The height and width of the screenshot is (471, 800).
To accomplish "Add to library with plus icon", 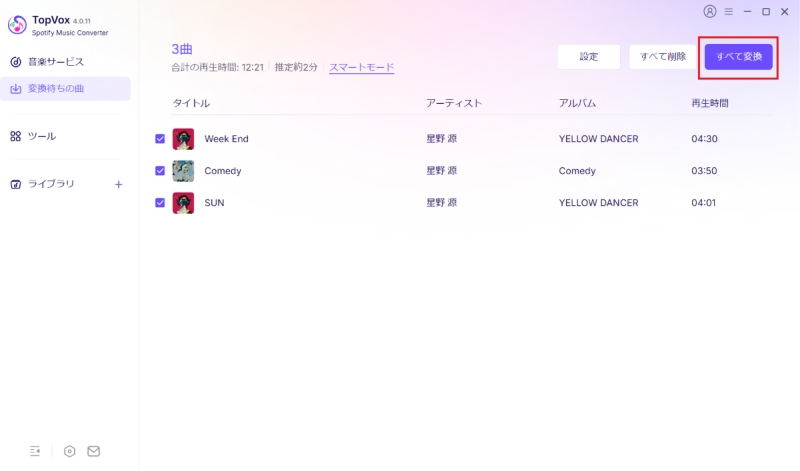I will [x=118, y=184].
